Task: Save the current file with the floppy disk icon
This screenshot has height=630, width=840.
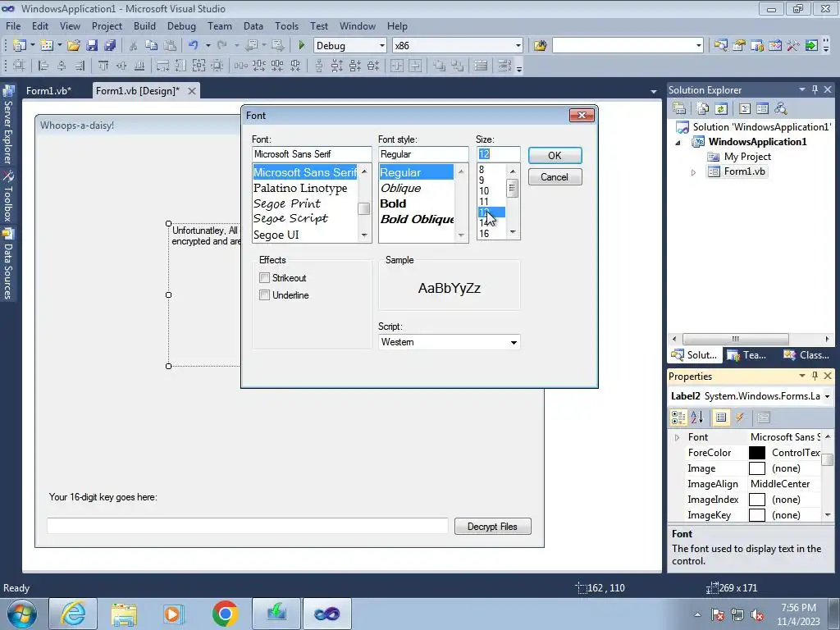Action: pyautogui.click(x=92, y=46)
